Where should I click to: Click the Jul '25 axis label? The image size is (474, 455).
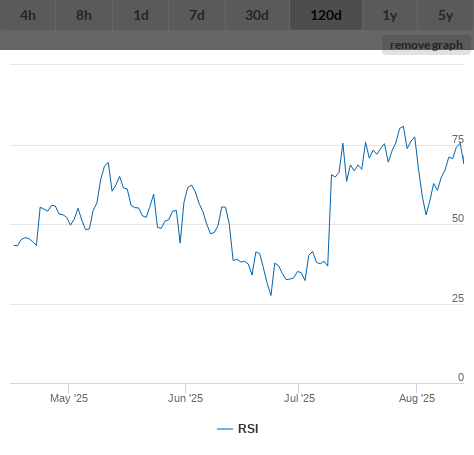(x=299, y=398)
